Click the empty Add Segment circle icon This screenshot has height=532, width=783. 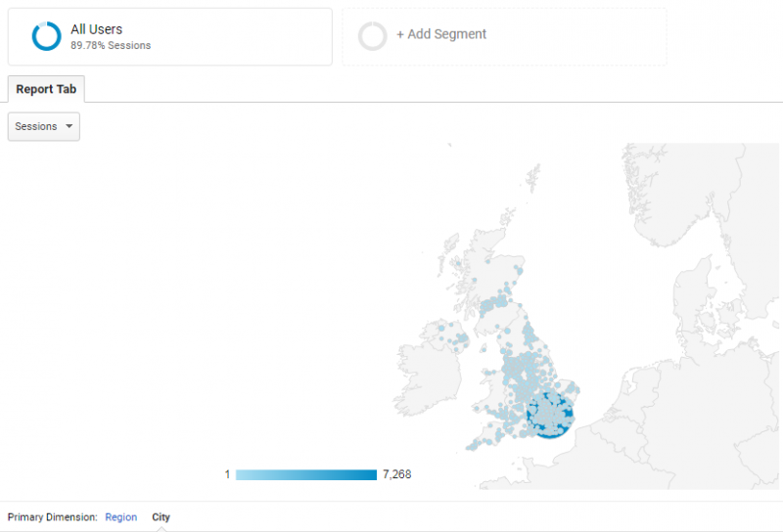373,36
